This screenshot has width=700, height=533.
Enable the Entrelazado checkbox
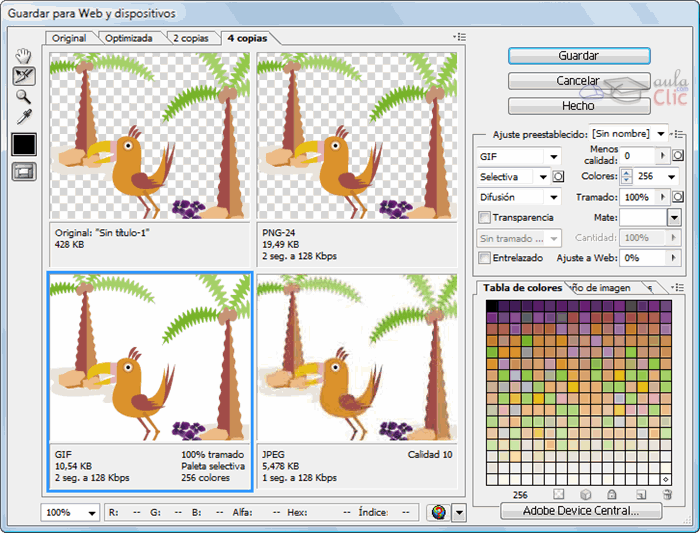[x=485, y=258]
